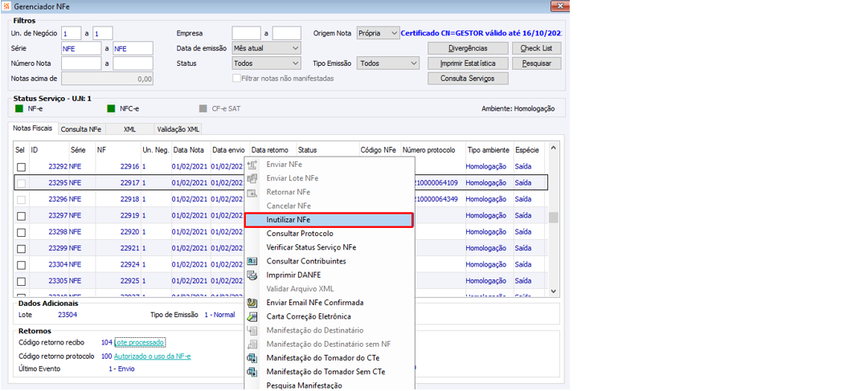Click the Consultar Contribuintes card icon

pyautogui.click(x=252, y=261)
